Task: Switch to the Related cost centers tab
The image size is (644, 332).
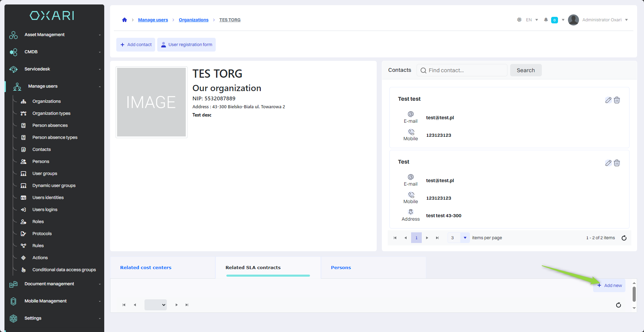Action: pyautogui.click(x=146, y=267)
